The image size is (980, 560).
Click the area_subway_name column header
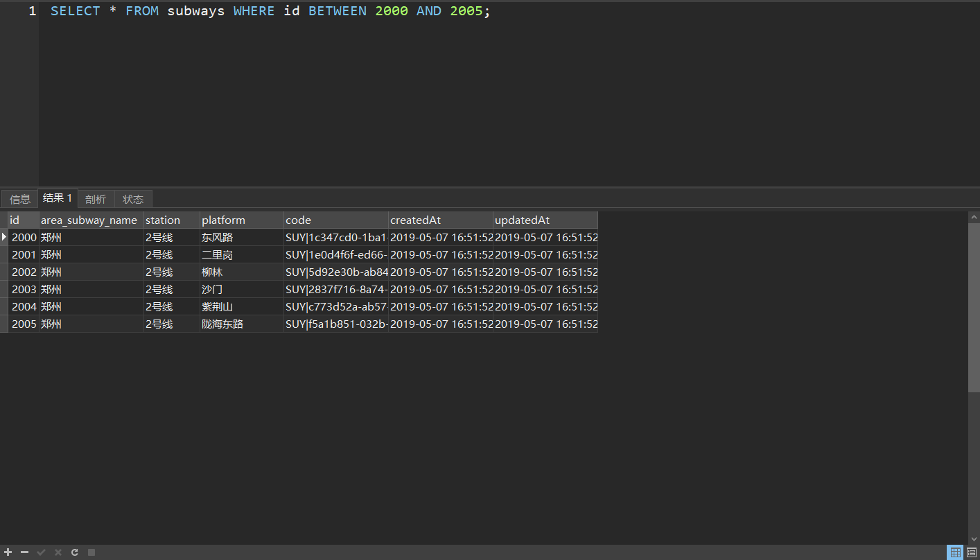pyautogui.click(x=91, y=220)
